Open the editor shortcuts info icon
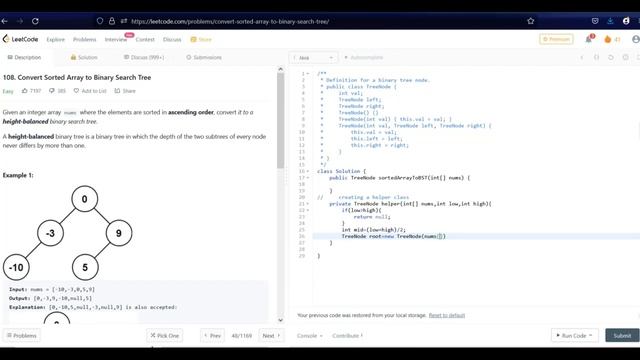This screenshot has width=640, height=360. tap(582, 58)
